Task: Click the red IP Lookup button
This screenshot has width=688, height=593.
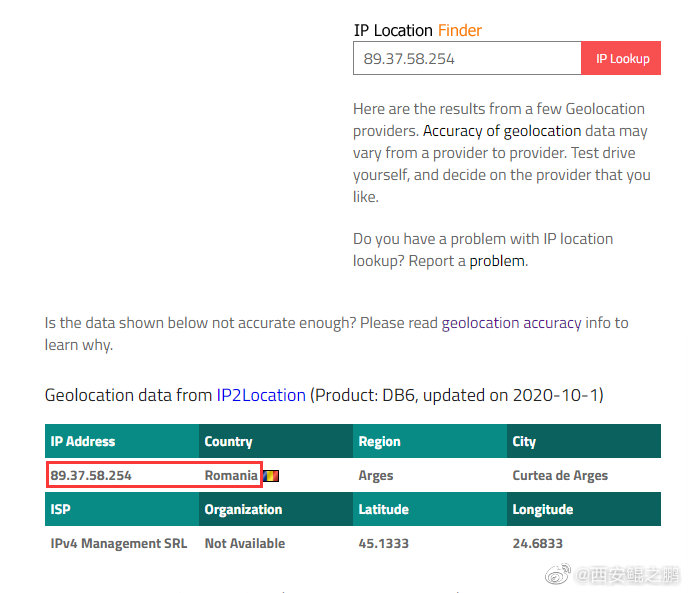Action: [621, 58]
